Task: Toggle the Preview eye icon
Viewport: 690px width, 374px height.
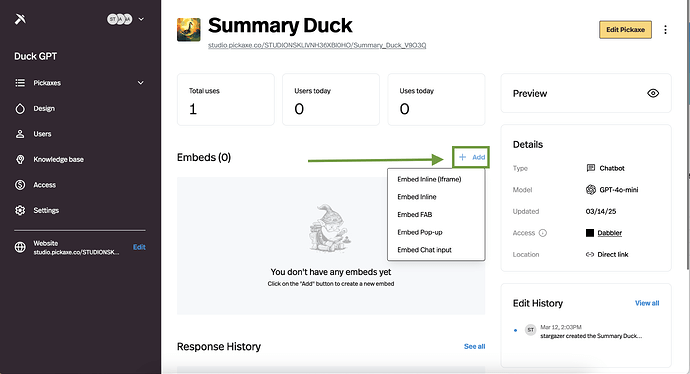Action: pos(653,93)
